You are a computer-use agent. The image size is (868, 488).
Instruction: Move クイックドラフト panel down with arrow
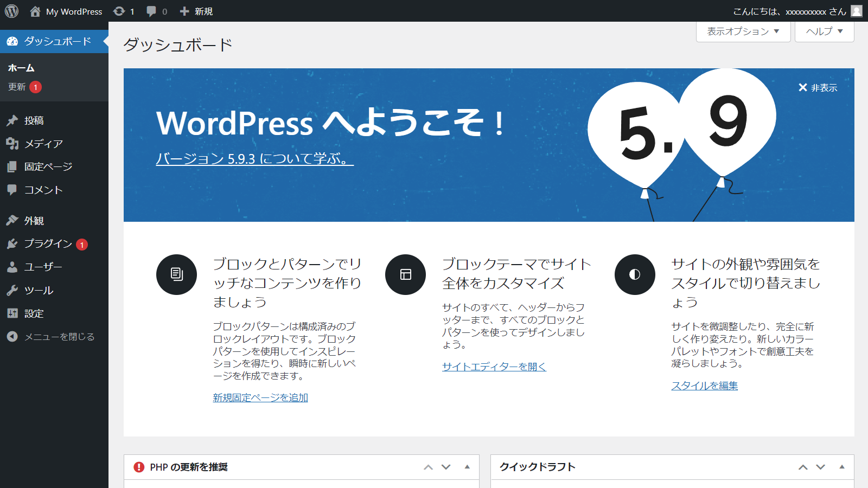[821, 467]
